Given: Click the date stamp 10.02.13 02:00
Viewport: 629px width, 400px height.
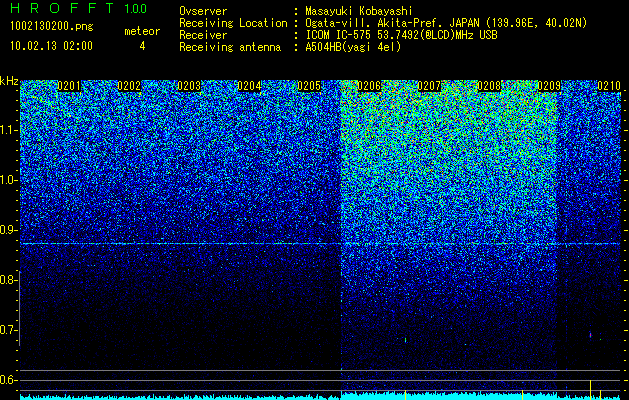Looking at the screenshot, I should (51, 46).
